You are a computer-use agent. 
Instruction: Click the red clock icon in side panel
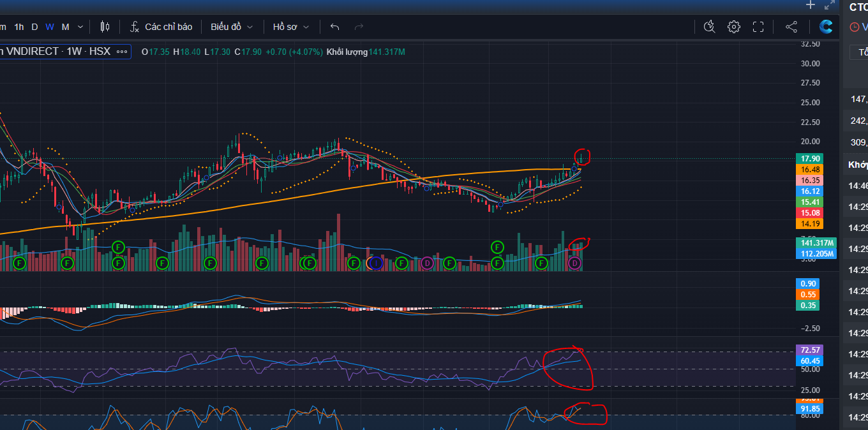(855, 27)
